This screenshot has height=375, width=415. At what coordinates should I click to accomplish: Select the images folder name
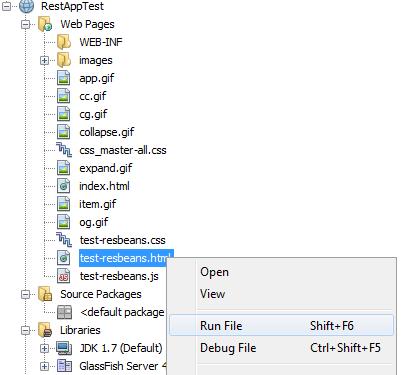[x=96, y=60]
